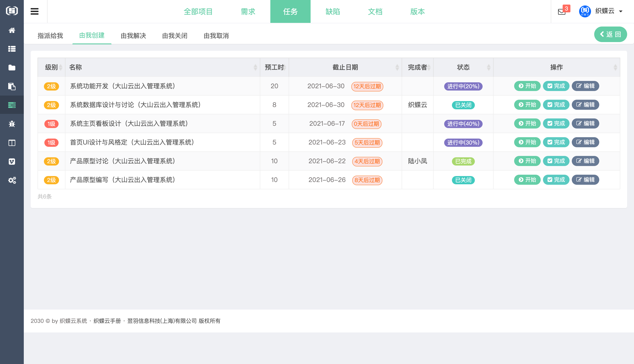Screen dimensions: 634x364
Task: Sort table by 截止日期 column
Action: pos(345,67)
